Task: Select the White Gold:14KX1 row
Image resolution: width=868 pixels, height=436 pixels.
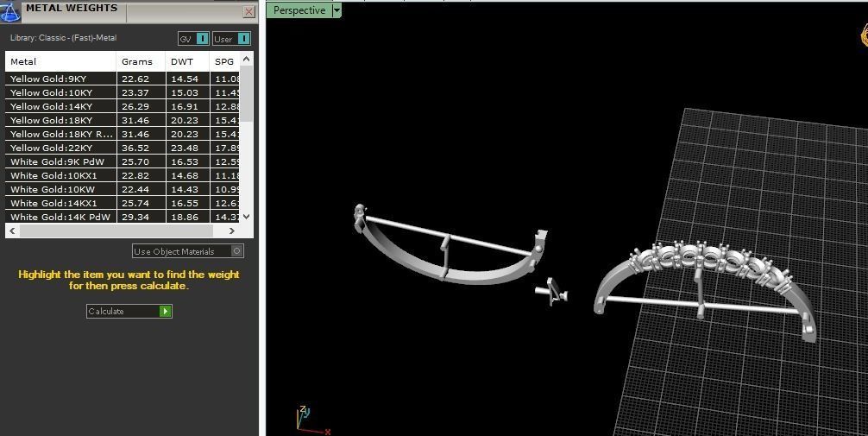Action: pos(123,203)
